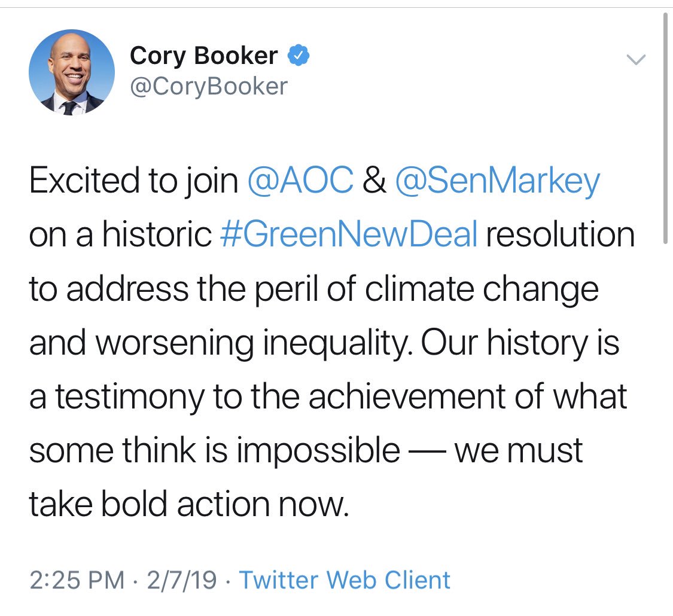Click the 2/7/19 tweet date
Screen dimensions: 673x616
(182, 580)
